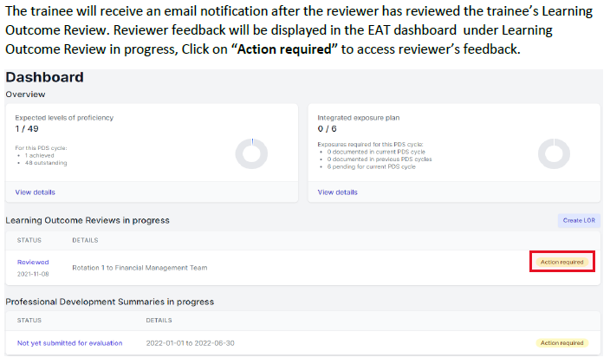
Task: Click the Create LOR button
Action: (x=579, y=220)
